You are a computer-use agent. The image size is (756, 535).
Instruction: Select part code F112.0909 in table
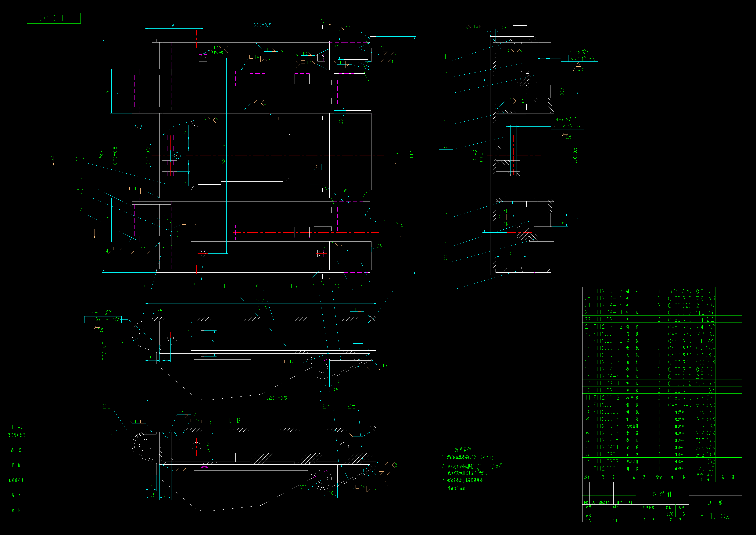click(606, 412)
